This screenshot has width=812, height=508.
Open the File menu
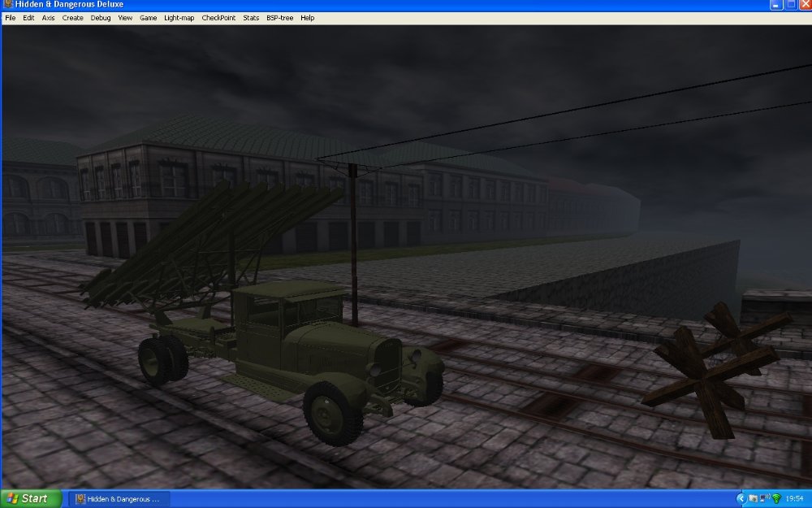[10, 17]
